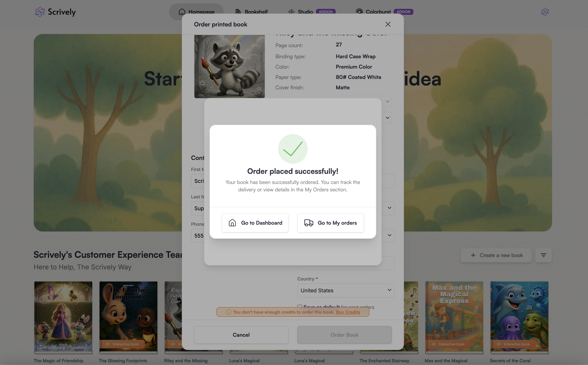Click the delivery truck icon for My orders
The image size is (588, 365).
tap(309, 223)
